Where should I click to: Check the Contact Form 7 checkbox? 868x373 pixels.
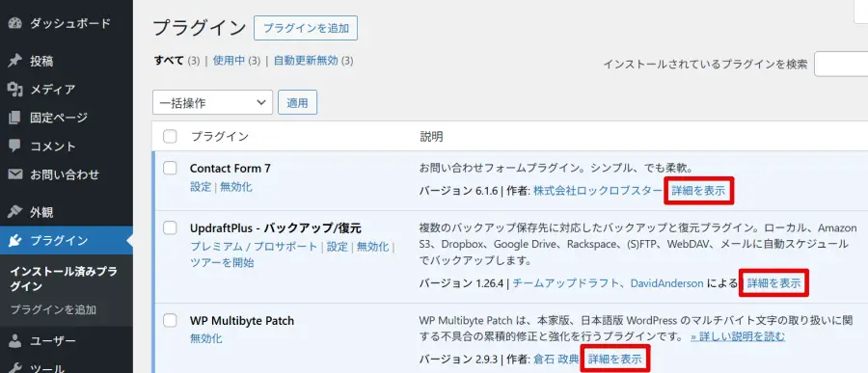point(170,169)
